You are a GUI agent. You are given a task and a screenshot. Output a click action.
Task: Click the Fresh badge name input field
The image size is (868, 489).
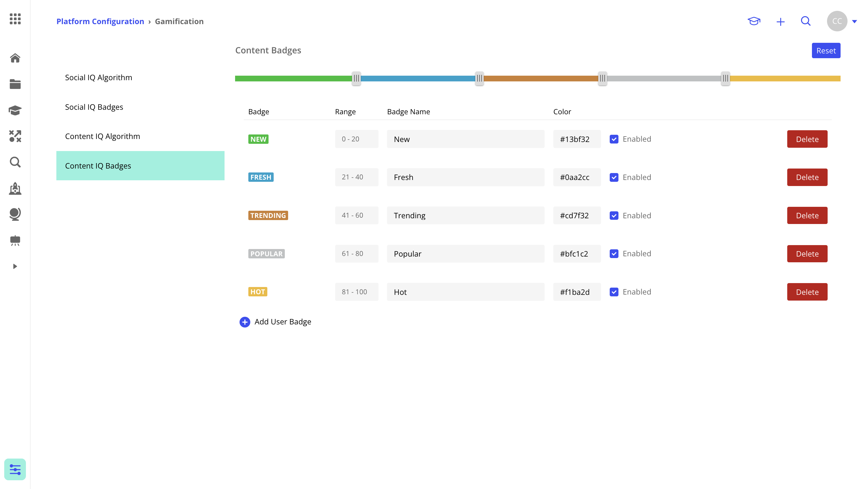(465, 177)
